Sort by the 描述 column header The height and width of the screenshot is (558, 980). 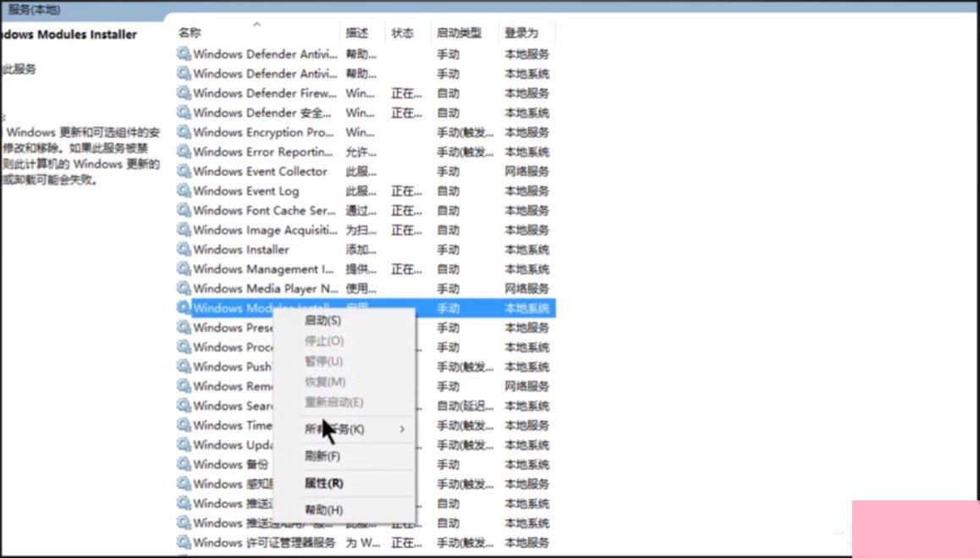[x=357, y=33]
